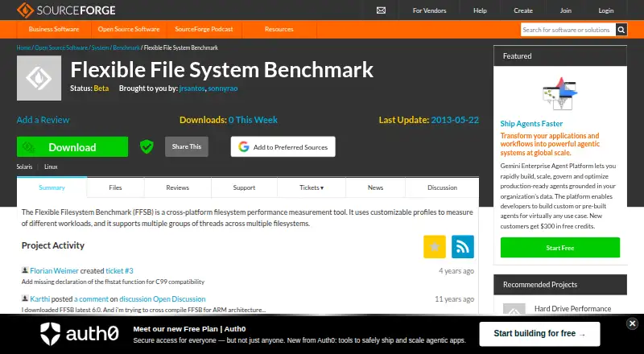Click the Benchmark breadcrumb link
644x354 pixels.
[x=126, y=47]
